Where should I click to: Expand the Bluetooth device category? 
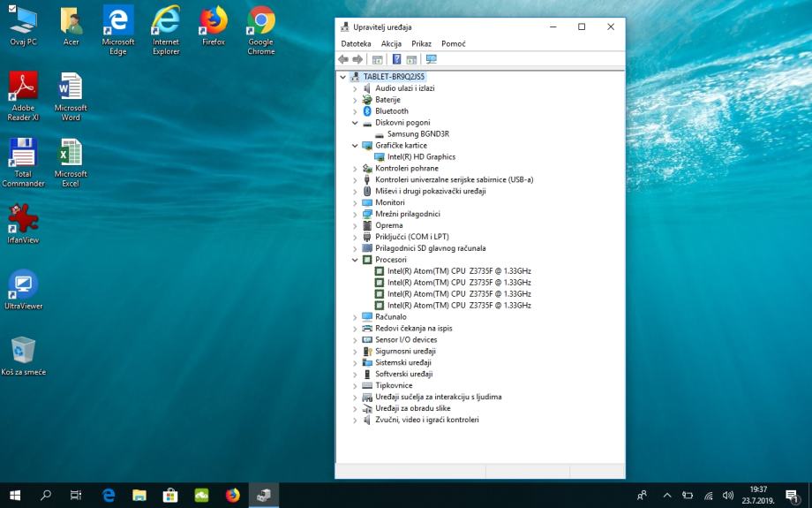[x=355, y=111]
